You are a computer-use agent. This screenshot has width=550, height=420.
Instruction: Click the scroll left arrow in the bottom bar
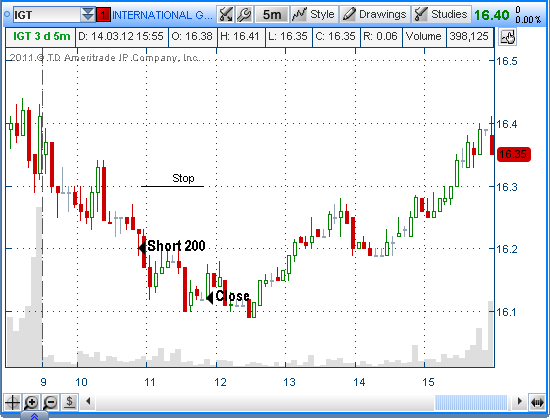(x=88, y=401)
